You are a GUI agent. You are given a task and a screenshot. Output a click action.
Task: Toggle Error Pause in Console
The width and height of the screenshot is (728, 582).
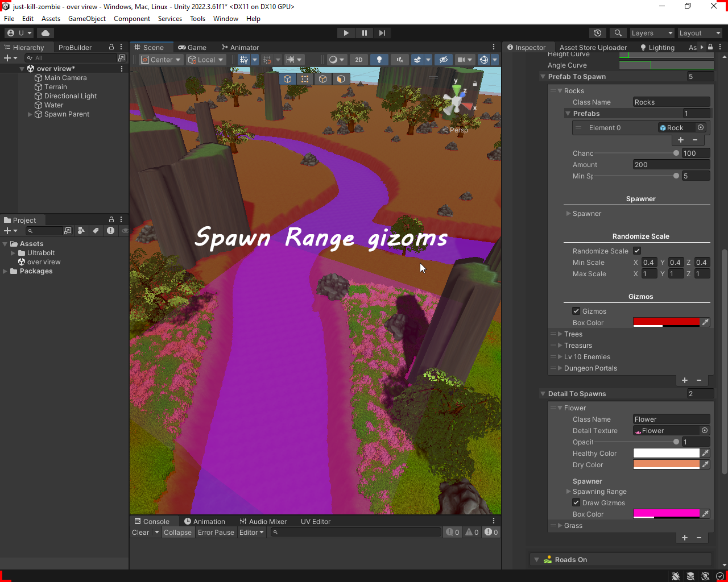pyautogui.click(x=216, y=533)
